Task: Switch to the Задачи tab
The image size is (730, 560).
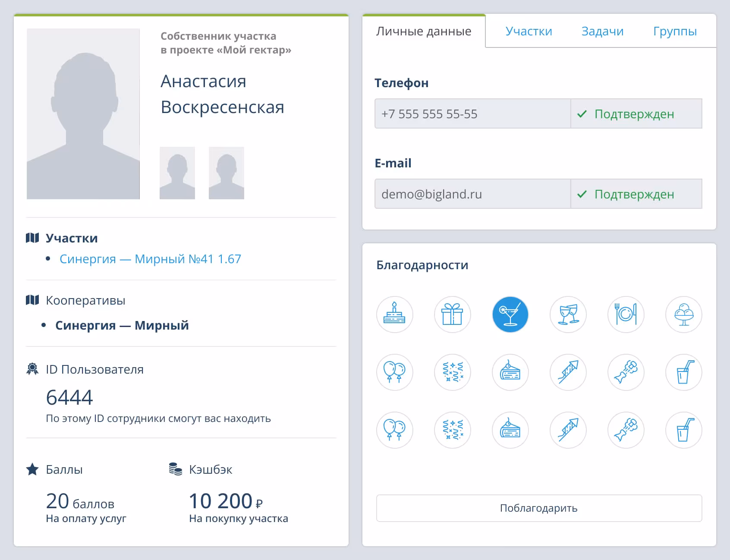Action: coord(602,31)
